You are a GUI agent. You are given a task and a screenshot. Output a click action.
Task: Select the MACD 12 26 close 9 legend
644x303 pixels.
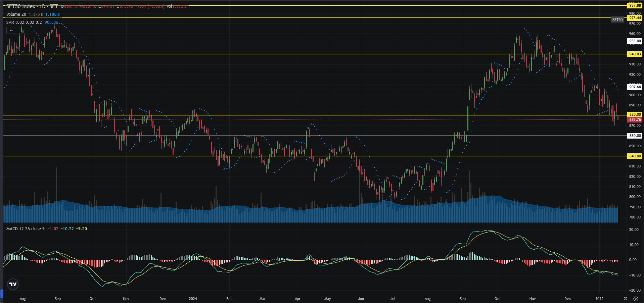pos(26,229)
